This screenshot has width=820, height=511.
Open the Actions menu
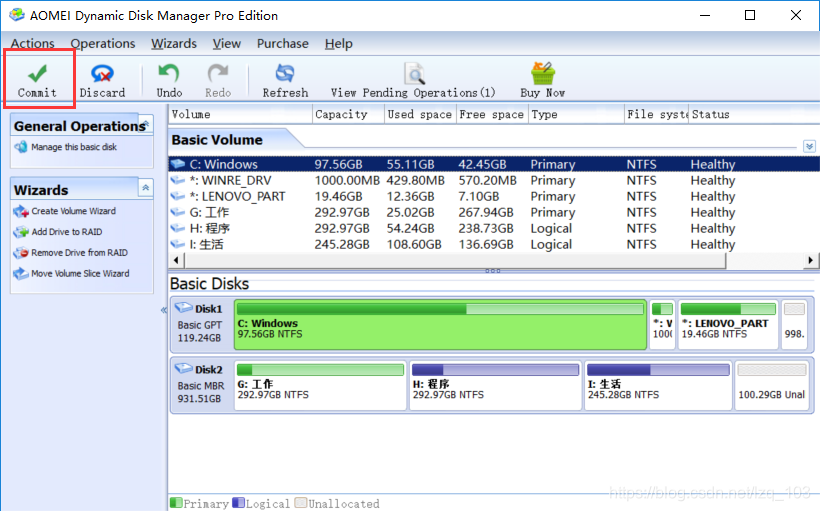click(x=32, y=43)
